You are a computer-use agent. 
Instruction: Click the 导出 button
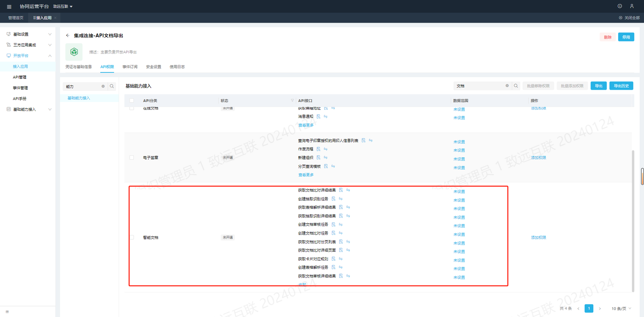point(599,86)
